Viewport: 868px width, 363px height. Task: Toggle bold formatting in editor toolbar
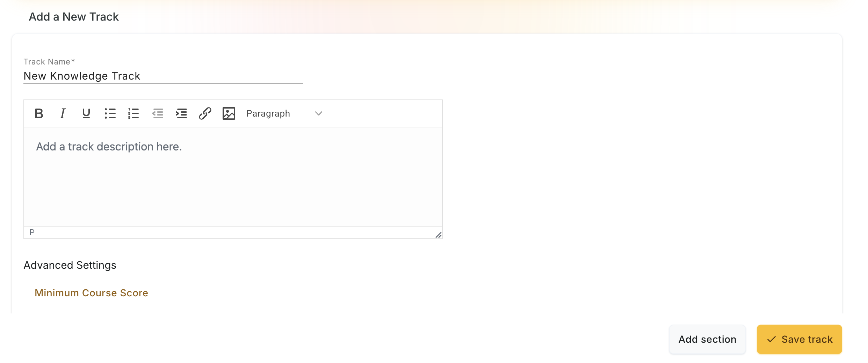point(39,113)
